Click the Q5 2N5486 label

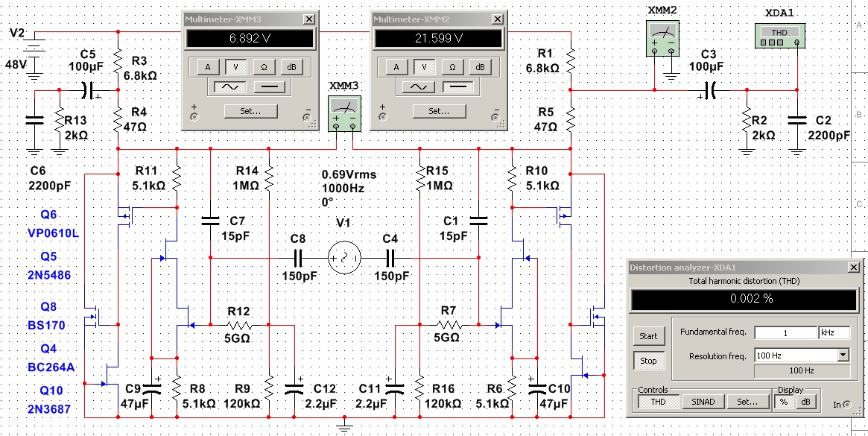(49, 266)
